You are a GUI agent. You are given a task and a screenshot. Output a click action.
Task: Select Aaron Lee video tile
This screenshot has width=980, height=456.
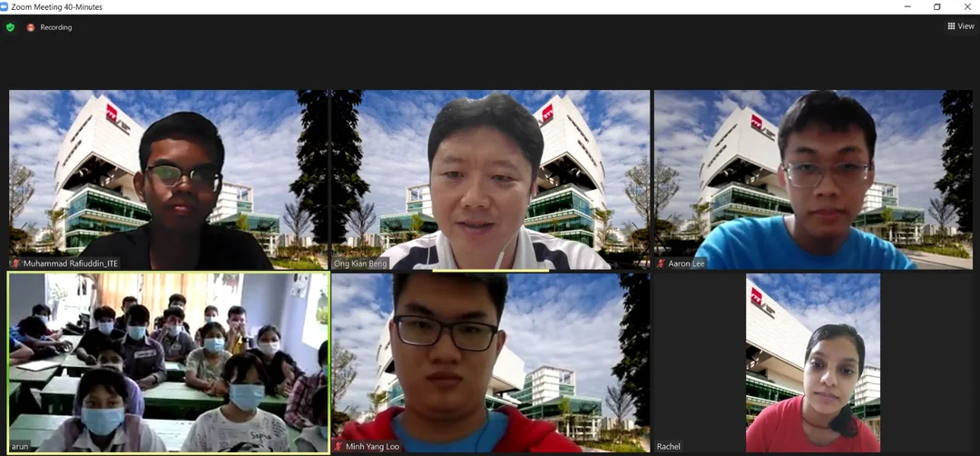tap(813, 180)
